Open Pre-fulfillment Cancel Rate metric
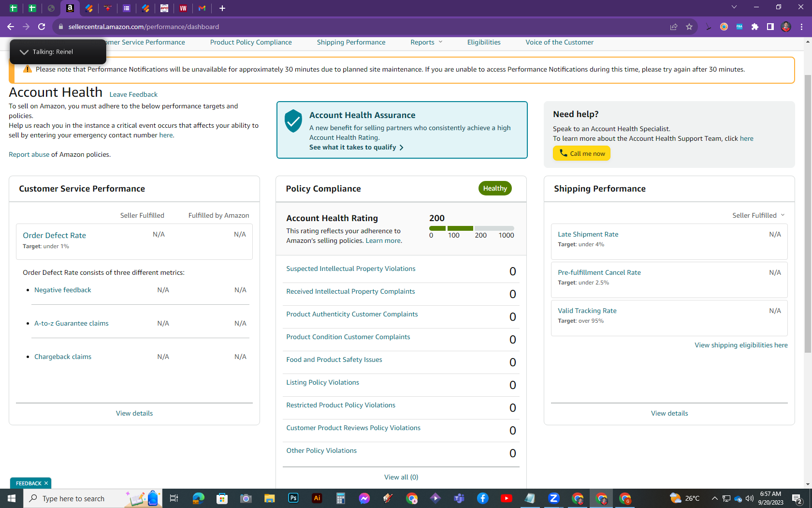Screen dimensions: 812x508 tap(599, 272)
